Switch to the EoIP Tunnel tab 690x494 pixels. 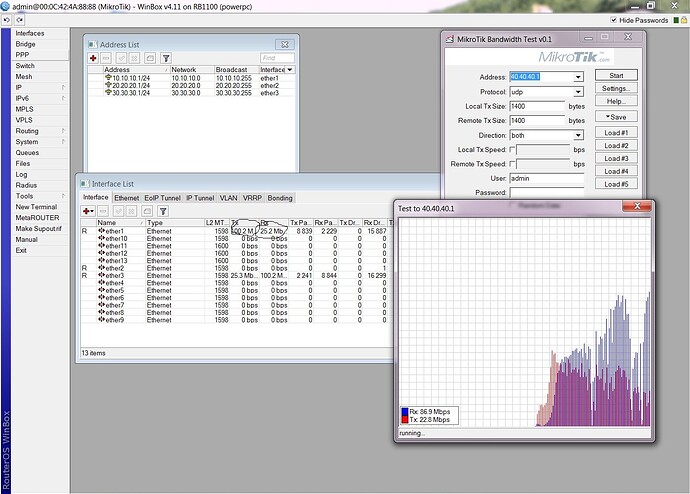pyautogui.click(x=163, y=198)
